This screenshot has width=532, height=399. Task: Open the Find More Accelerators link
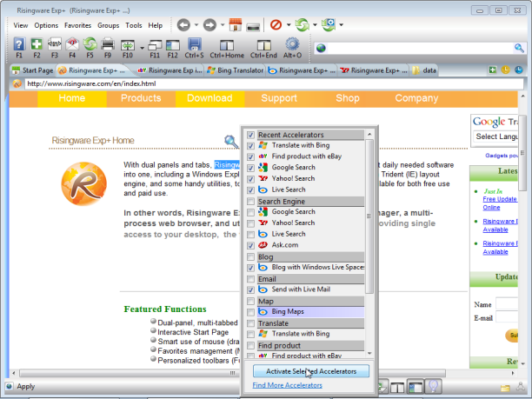pos(287,385)
